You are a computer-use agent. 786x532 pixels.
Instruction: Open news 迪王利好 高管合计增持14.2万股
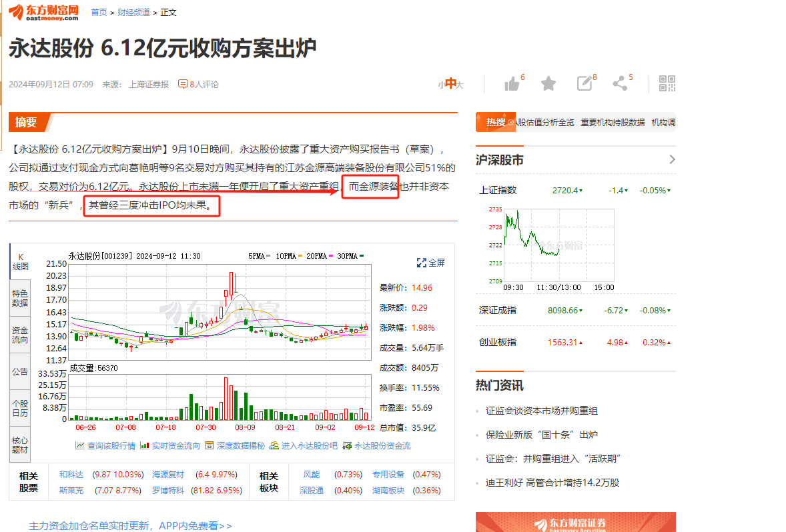coord(552,483)
